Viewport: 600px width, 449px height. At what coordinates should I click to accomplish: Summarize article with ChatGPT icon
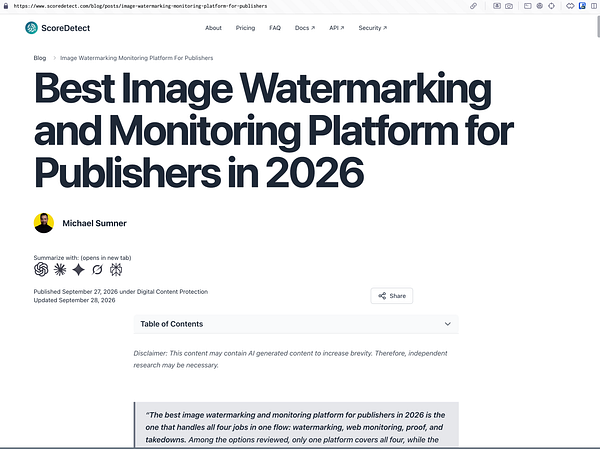(41, 269)
